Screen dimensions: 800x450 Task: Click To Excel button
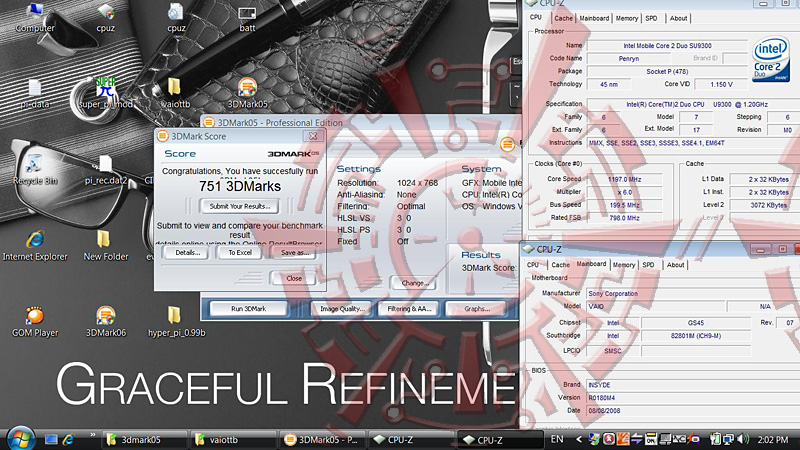pos(240,253)
